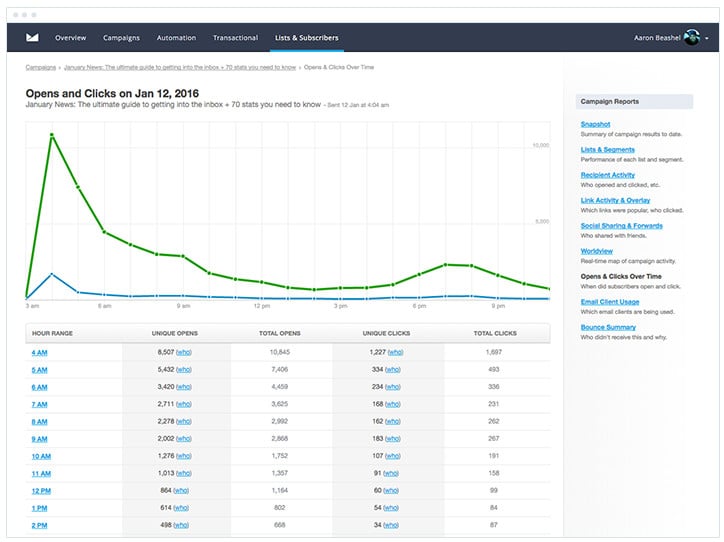Click the Unique Clicks column header

(x=386, y=333)
